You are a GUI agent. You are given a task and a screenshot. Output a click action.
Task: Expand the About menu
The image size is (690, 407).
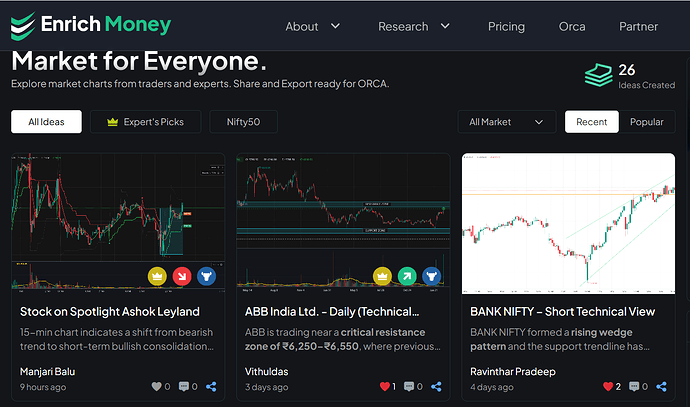(312, 26)
